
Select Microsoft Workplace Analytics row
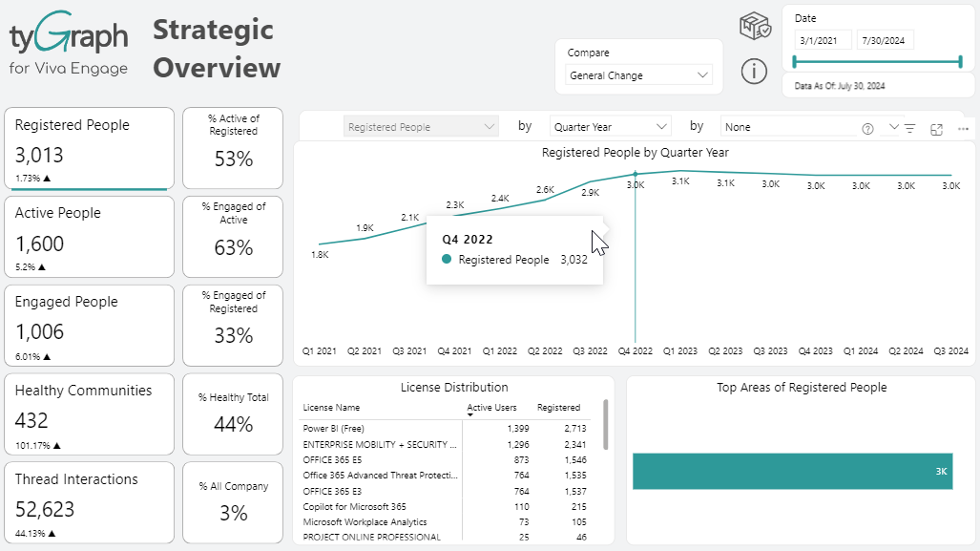[445, 522]
